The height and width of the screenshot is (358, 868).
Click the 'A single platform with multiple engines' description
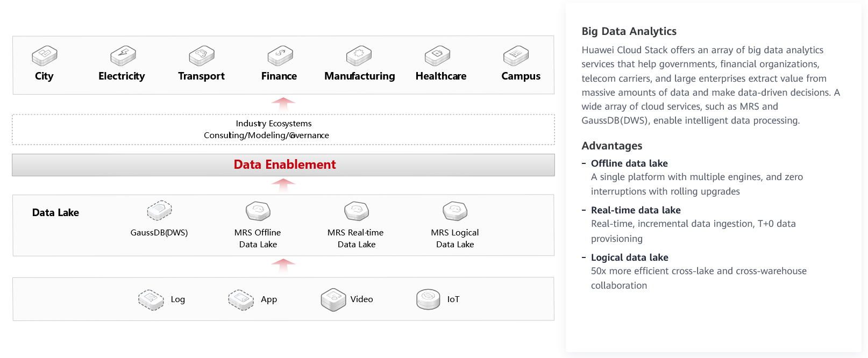point(697,184)
